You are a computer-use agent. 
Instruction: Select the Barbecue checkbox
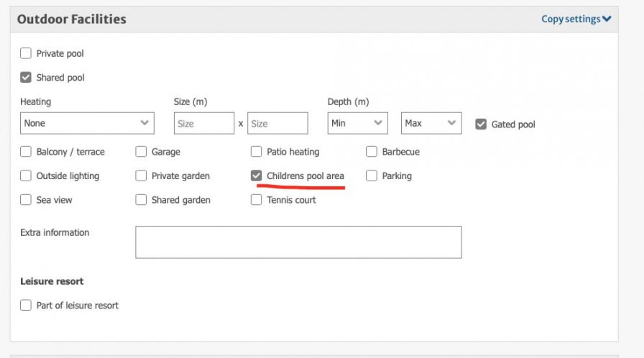pyautogui.click(x=371, y=151)
